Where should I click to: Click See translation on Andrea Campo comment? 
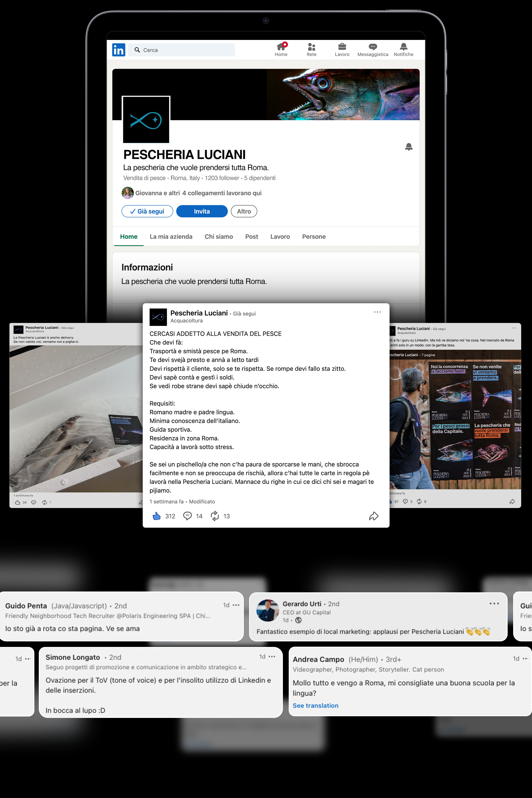coord(316,705)
